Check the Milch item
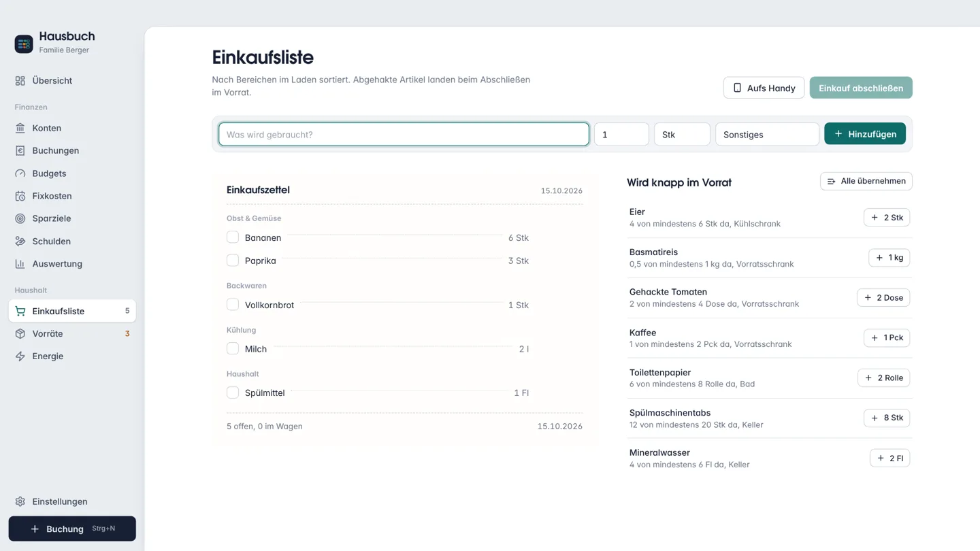Viewport: 980px width, 551px height. point(233,349)
